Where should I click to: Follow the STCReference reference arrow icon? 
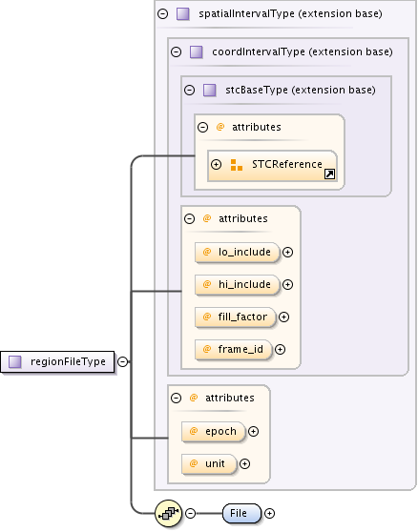tap(329, 174)
